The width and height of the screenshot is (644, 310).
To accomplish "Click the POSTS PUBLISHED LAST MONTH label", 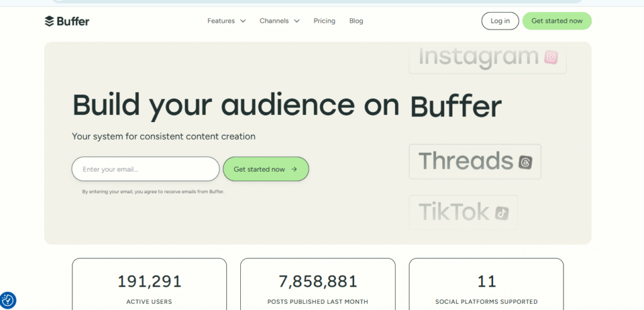I will 318,302.
